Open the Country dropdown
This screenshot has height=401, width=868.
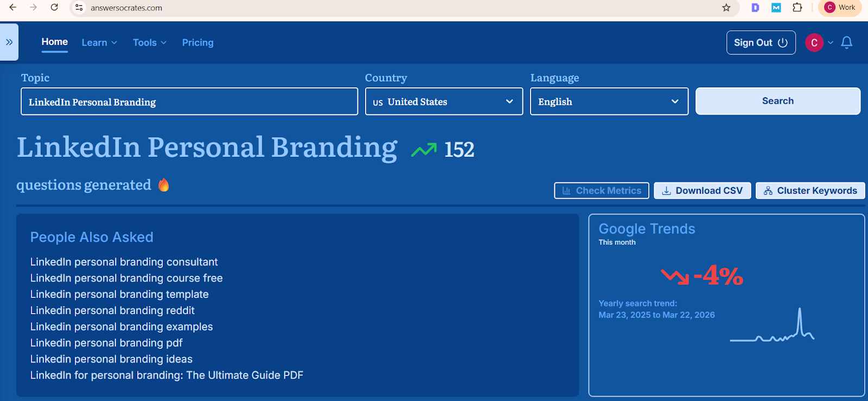click(x=444, y=101)
